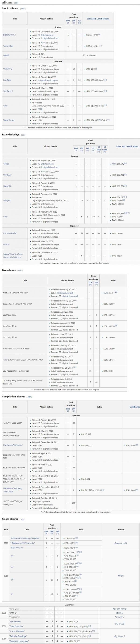Edit the Studio albums section
Viewport: 140px width, 644px height.
[x=23, y=9]
